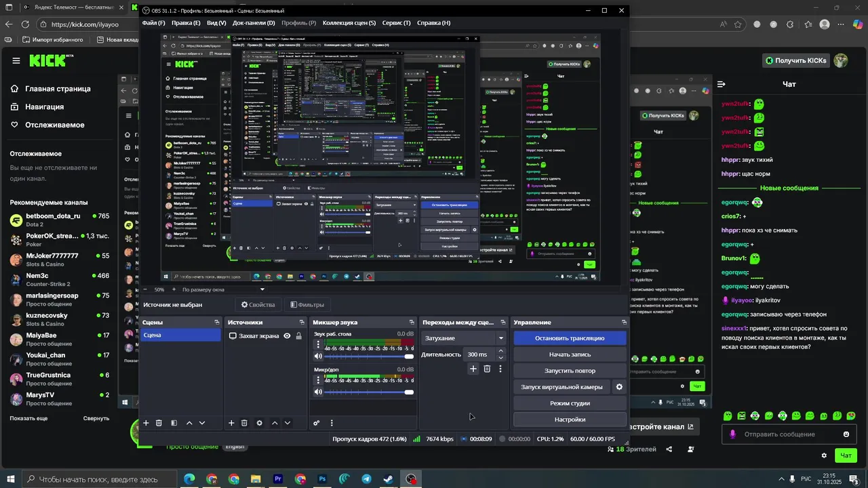Move source up with the up arrow in Источники
The height and width of the screenshot is (488, 868).
(x=275, y=423)
